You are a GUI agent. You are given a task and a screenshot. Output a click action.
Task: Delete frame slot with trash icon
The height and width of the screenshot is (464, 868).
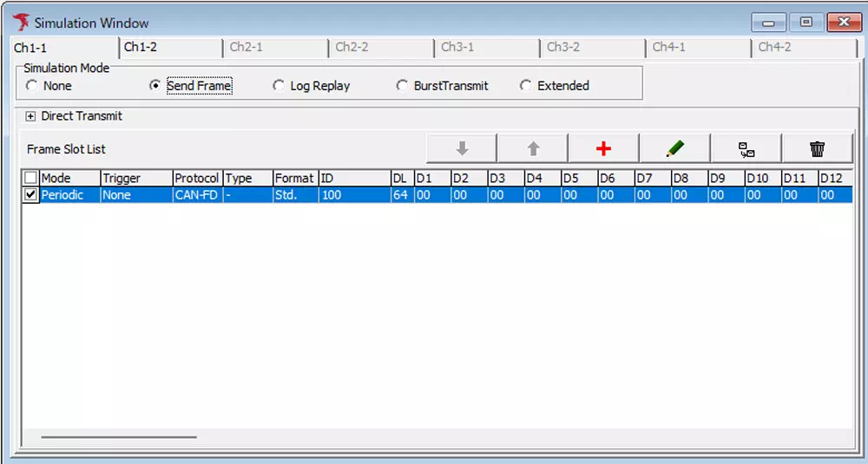click(x=817, y=149)
